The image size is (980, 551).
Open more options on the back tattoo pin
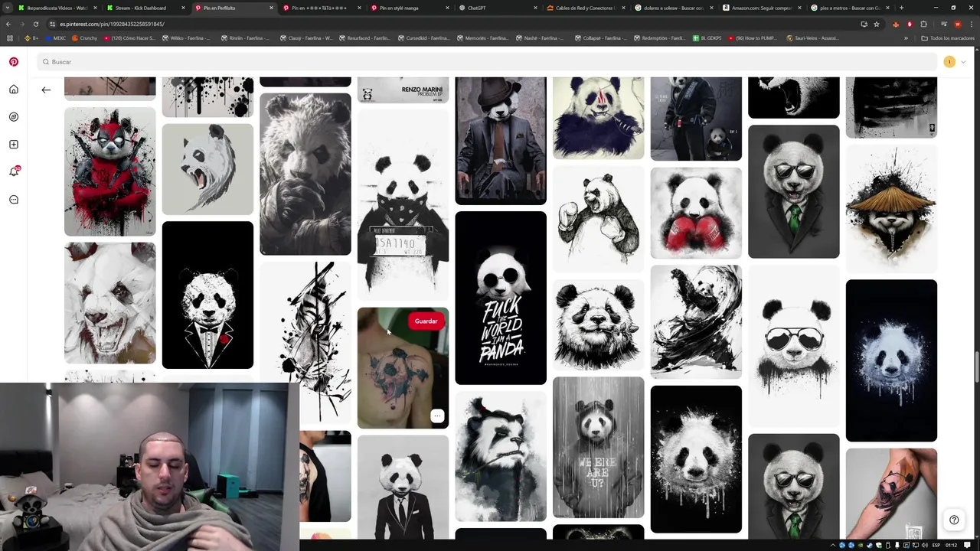pyautogui.click(x=437, y=416)
